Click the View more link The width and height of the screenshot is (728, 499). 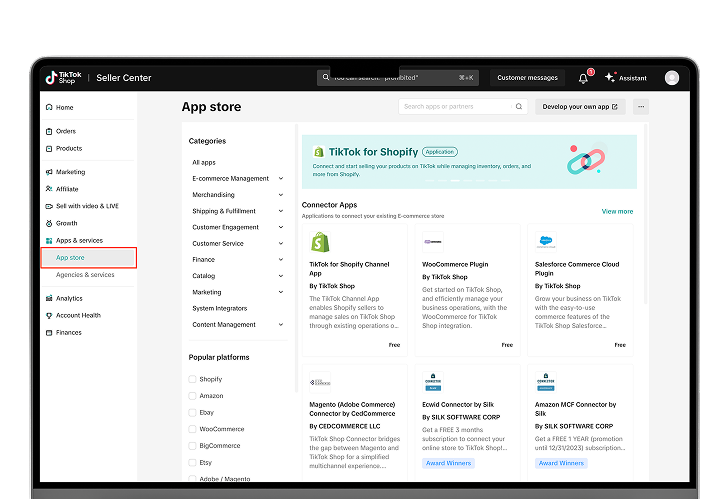pos(617,211)
